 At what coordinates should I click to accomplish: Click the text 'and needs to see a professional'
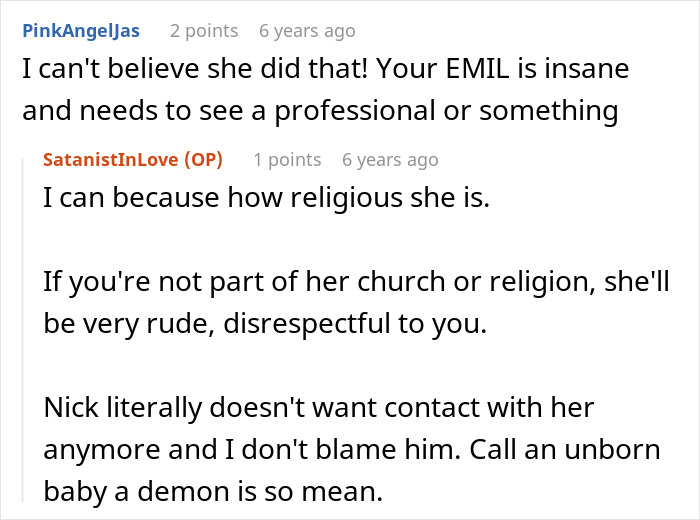click(229, 111)
